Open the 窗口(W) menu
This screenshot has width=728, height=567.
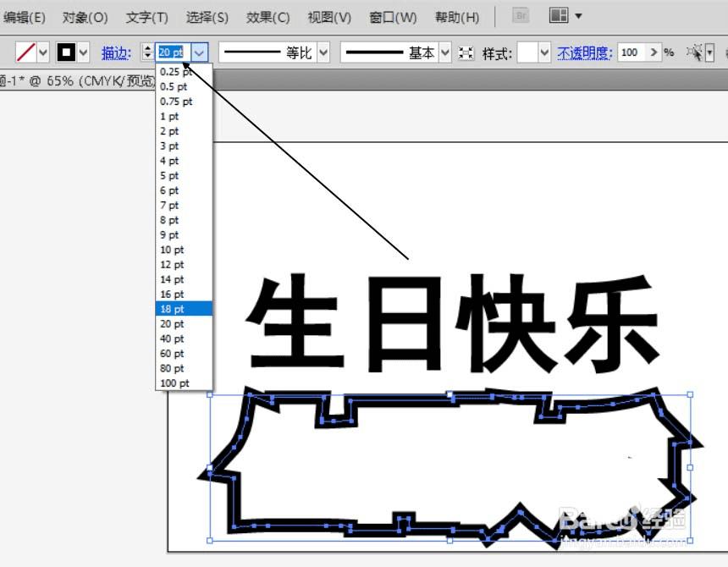(393, 18)
